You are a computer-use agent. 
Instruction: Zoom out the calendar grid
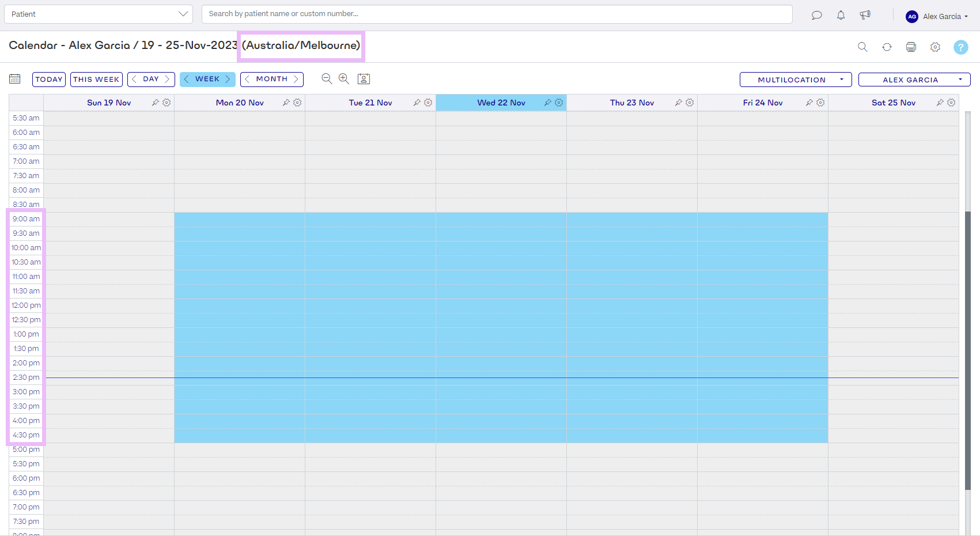[x=327, y=79]
